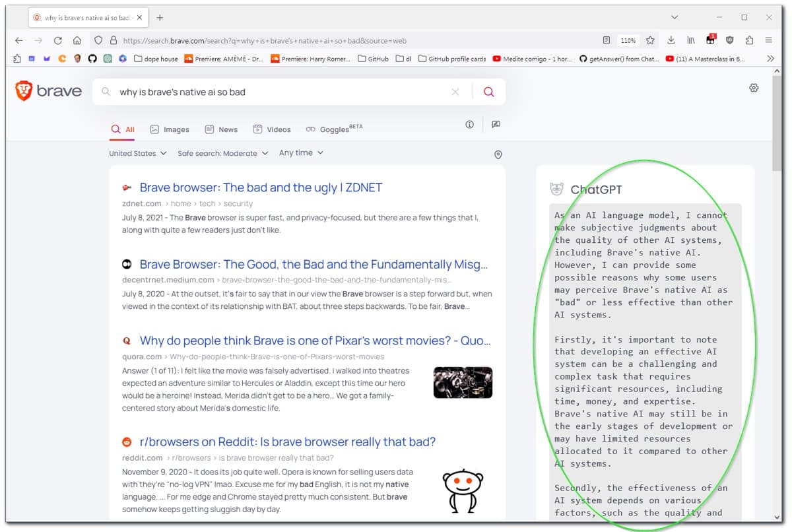This screenshot has height=532, width=792.
Task: Submit search with the magnifier button
Action: pyautogui.click(x=488, y=92)
